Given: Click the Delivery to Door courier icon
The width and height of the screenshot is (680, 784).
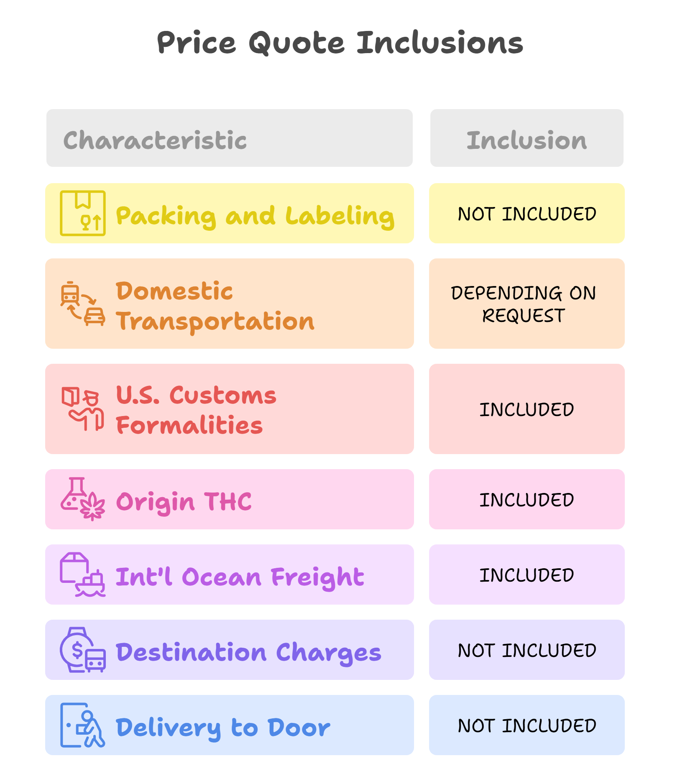Looking at the screenshot, I should pyautogui.click(x=82, y=725).
